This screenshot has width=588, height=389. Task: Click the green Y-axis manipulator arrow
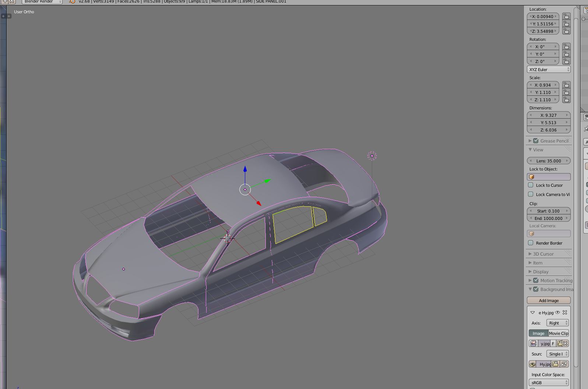pos(268,181)
